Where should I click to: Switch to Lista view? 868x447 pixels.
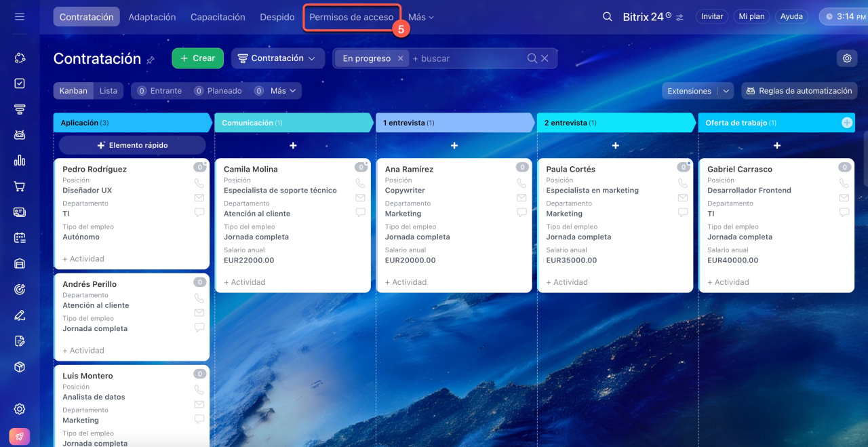pyautogui.click(x=108, y=91)
